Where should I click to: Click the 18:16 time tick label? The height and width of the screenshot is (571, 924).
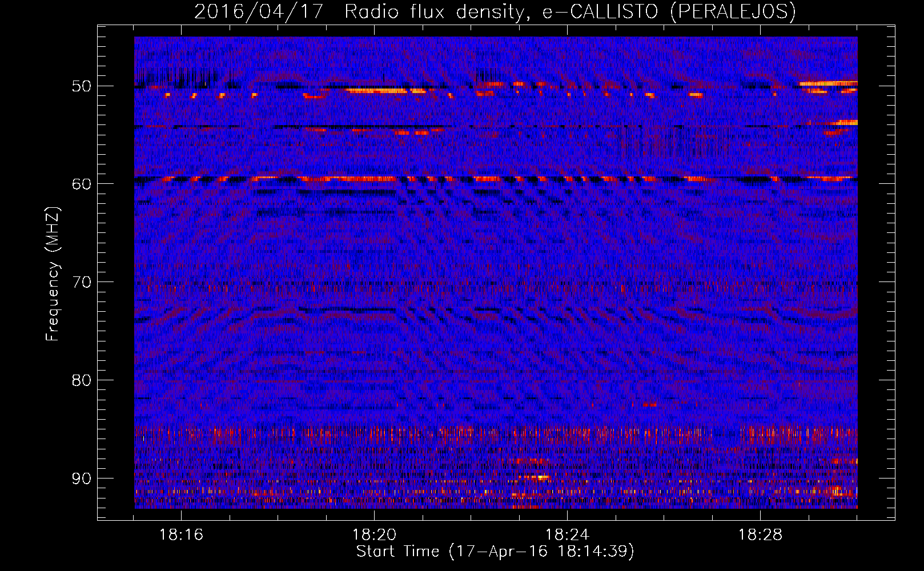(181, 535)
